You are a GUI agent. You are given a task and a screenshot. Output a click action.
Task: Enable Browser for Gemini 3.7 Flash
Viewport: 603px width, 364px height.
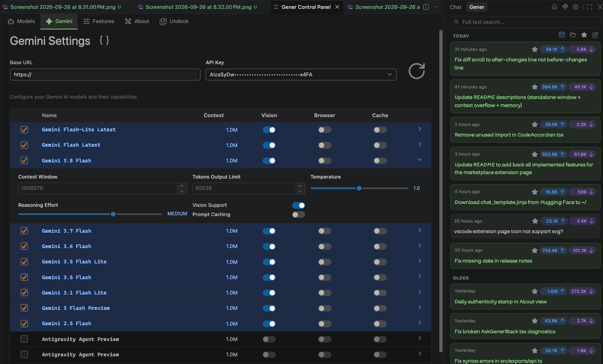(325, 231)
